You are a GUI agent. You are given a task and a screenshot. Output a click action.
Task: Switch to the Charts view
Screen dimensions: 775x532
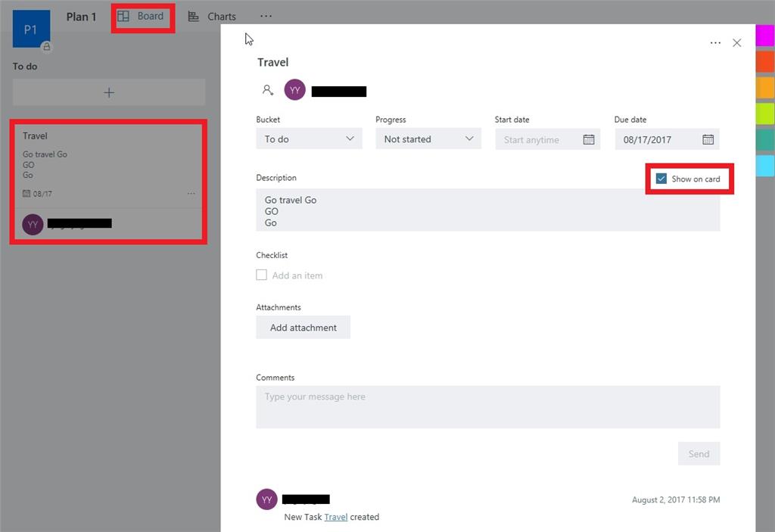pyautogui.click(x=212, y=17)
